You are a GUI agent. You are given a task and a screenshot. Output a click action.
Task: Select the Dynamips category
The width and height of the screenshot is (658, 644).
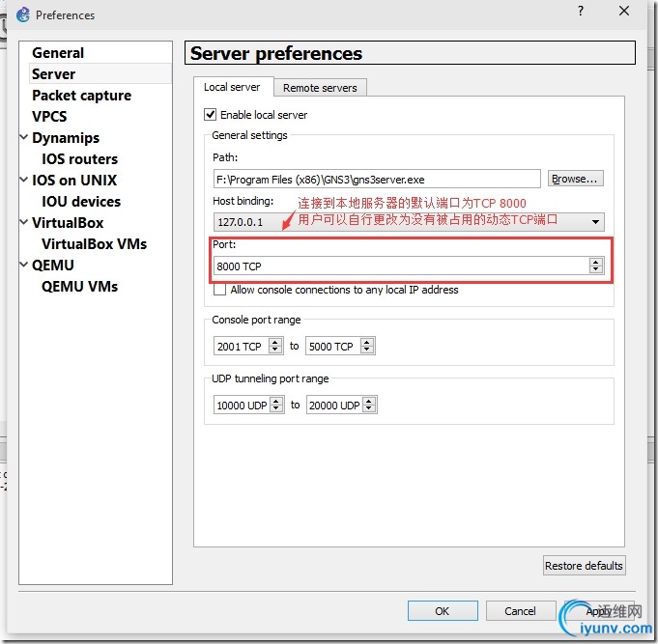pos(66,138)
